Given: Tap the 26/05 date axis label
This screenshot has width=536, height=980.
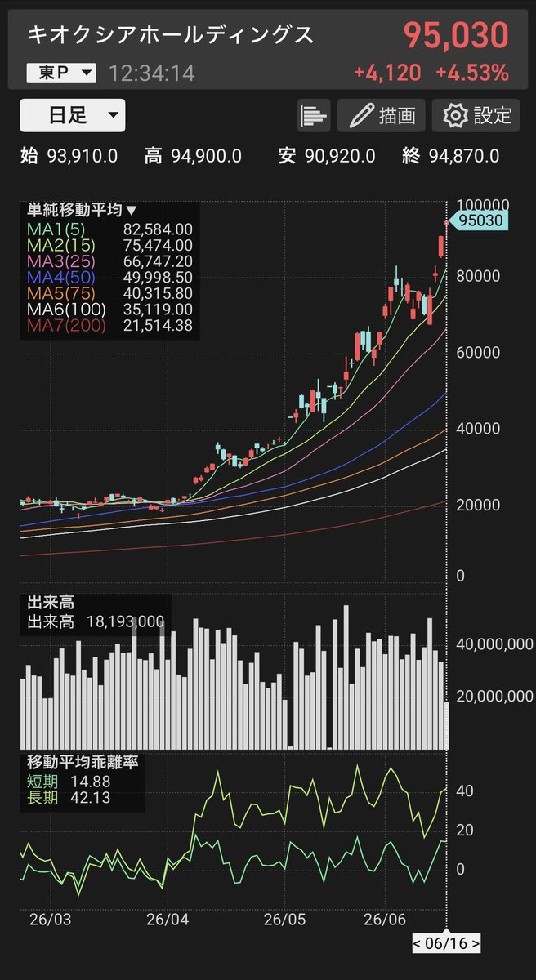Looking at the screenshot, I should pos(284,919).
